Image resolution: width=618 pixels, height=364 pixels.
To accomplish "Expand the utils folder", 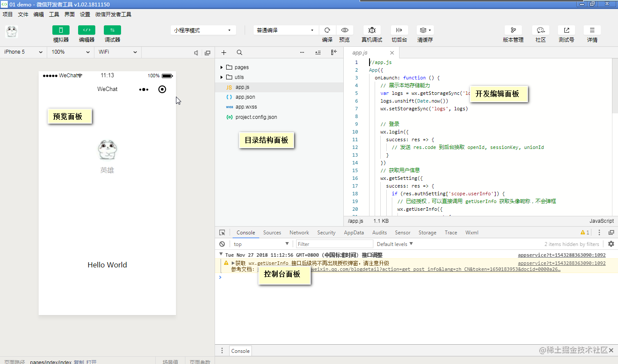I will (279, 77).
